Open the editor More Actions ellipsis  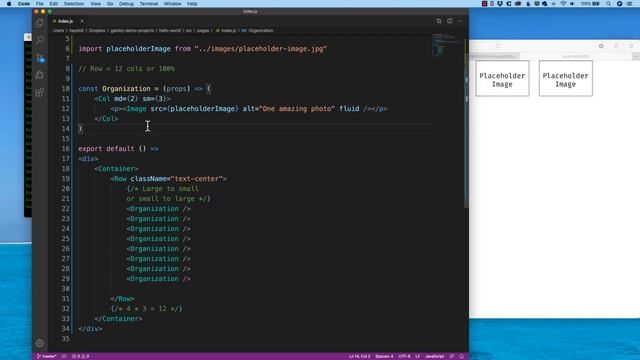(x=460, y=21)
